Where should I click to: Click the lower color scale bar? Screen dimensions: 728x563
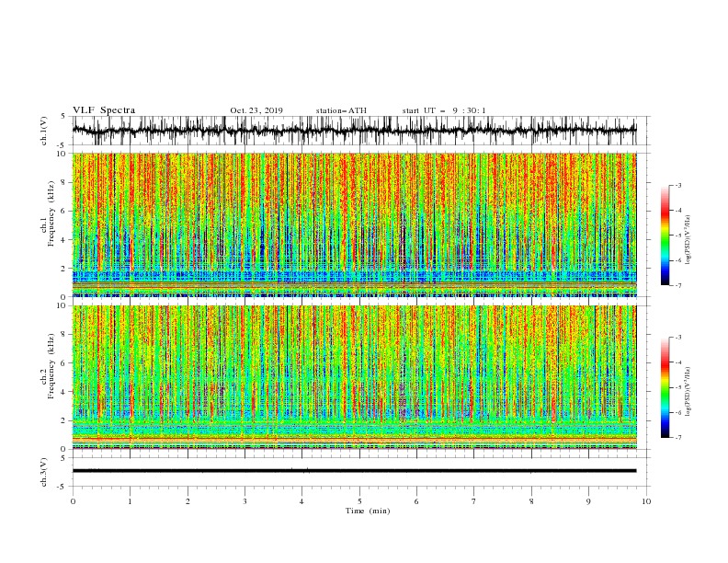click(x=665, y=387)
